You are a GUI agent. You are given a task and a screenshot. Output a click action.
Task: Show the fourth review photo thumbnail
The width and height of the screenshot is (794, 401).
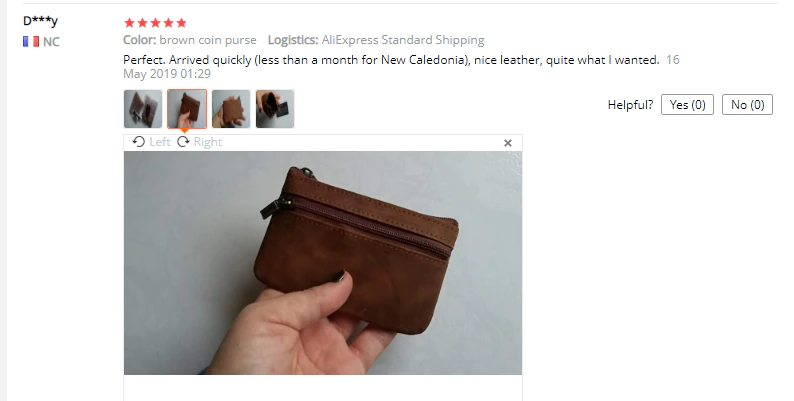(275, 109)
